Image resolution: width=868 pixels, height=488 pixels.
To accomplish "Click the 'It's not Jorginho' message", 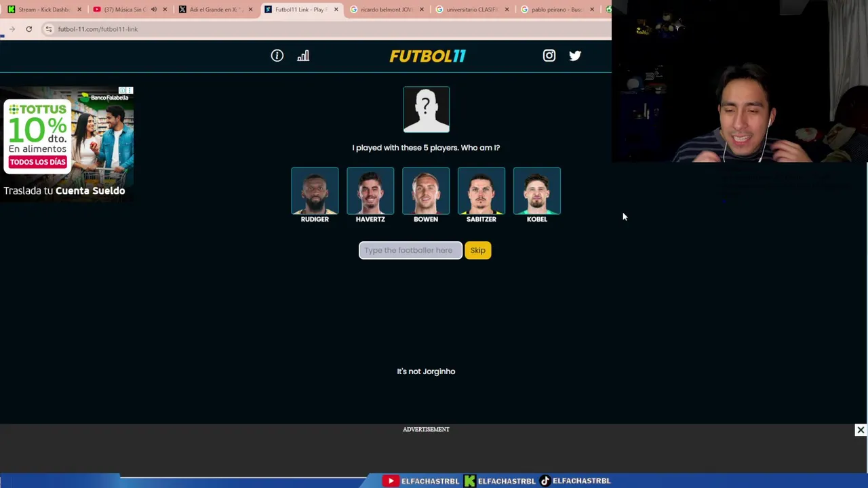I will pyautogui.click(x=426, y=371).
